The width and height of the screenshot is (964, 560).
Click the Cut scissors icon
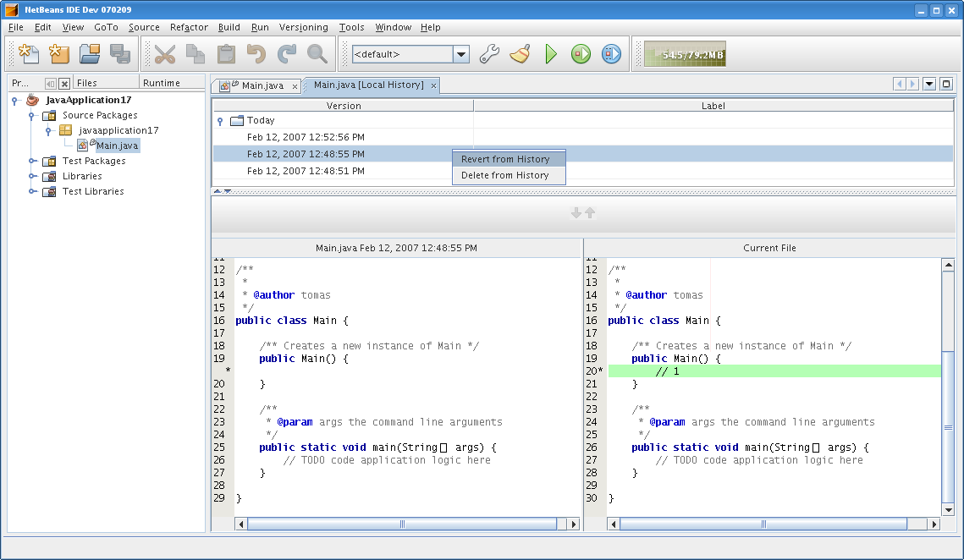click(165, 54)
